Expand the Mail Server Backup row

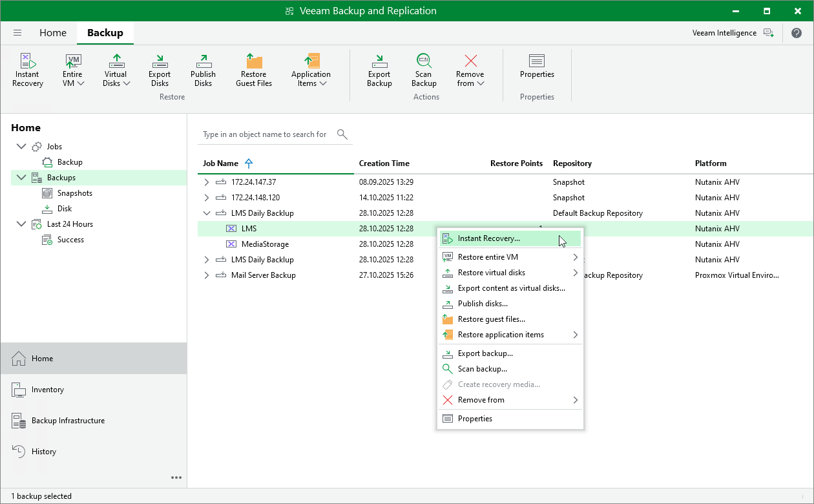[207, 275]
